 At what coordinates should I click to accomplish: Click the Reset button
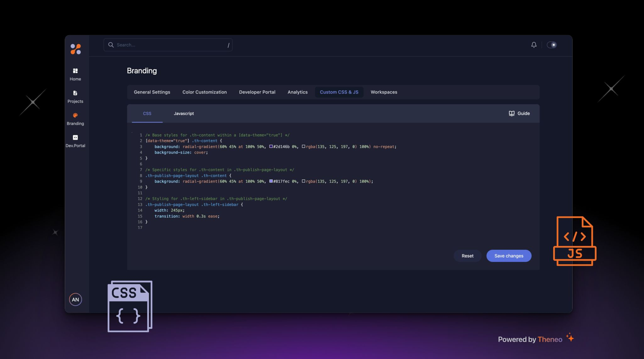coord(467,256)
